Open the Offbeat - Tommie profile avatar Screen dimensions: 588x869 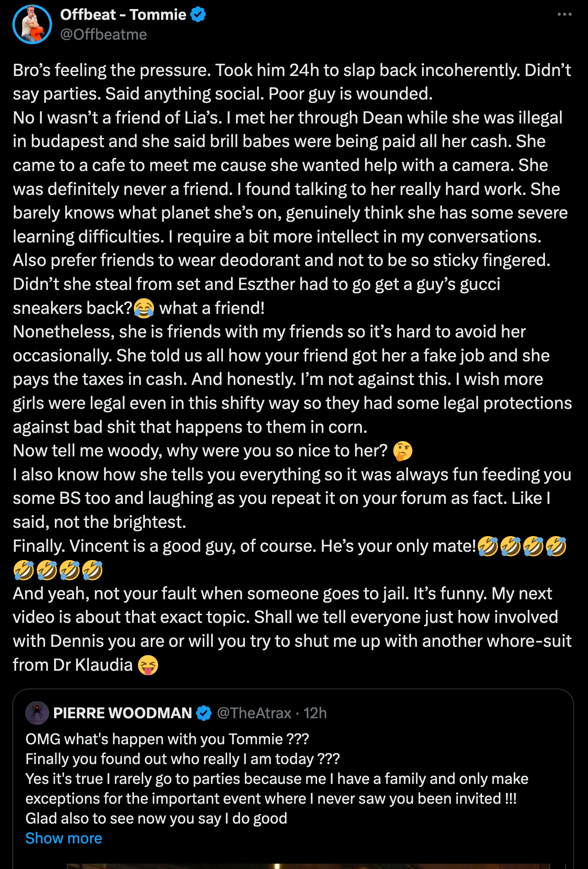pos(32,24)
